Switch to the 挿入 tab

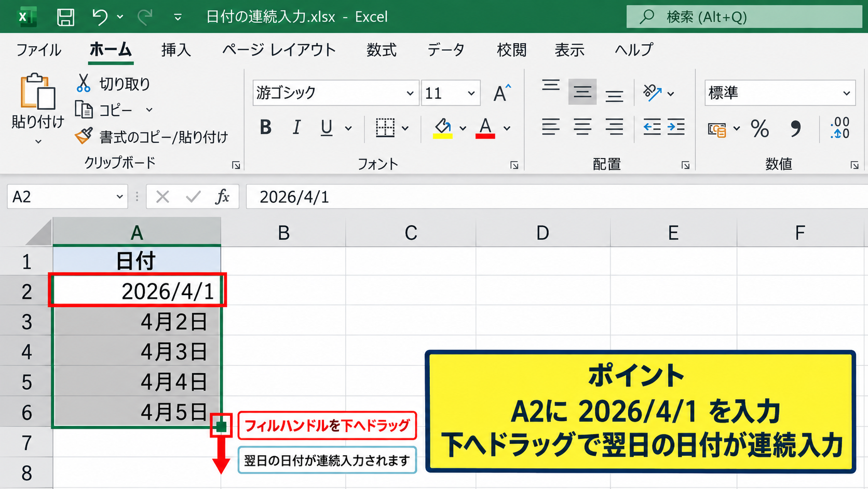click(x=176, y=50)
